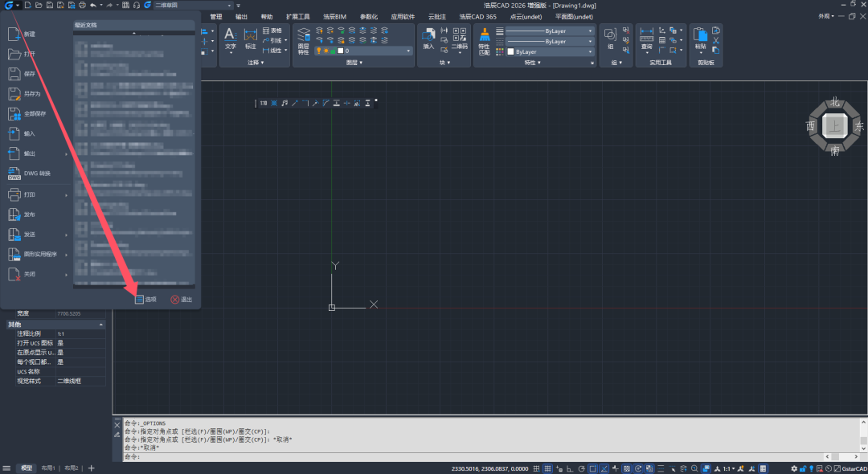Toggle the layer lock icon in layer dropdown
This screenshot has height=474, width=868.
[333, 51]
